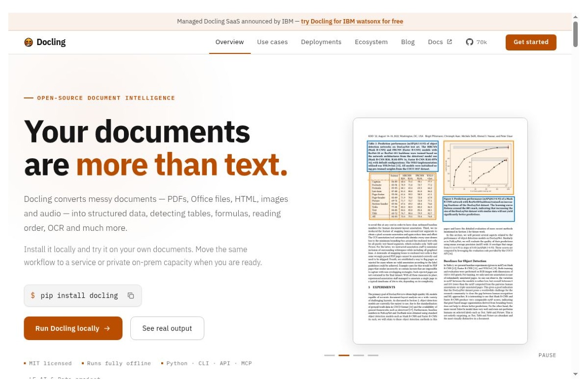Select the third carousel slide indicator
This screenshot has width=588, height=392.
pyautogui.click(x=359, y=355)
